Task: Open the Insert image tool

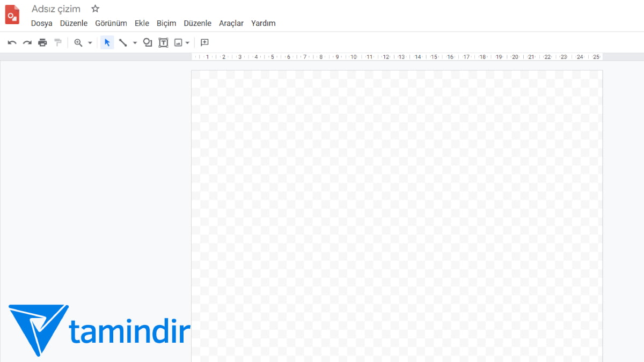Action: pos(178,42)
